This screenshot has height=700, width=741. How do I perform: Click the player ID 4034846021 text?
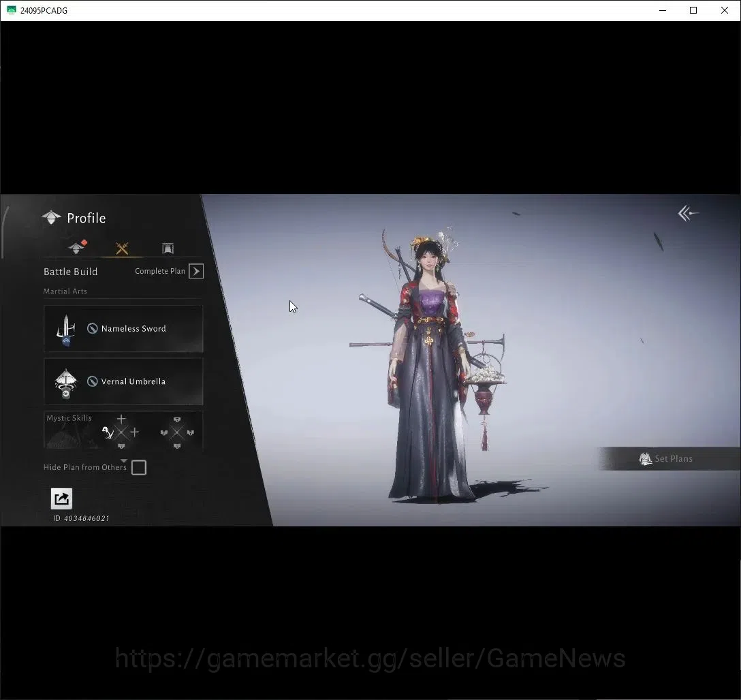(x=81, y=518)
